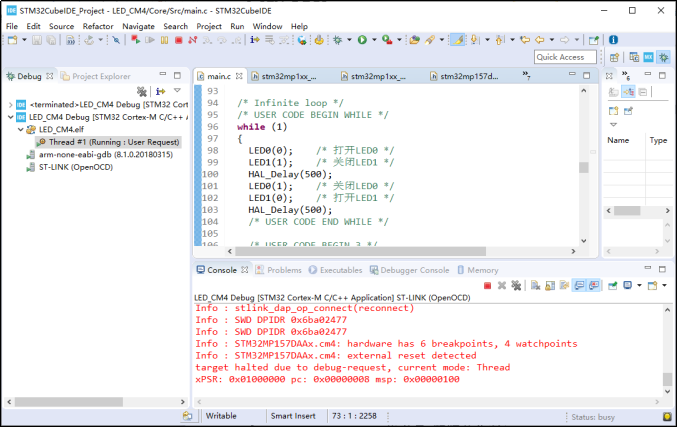This screenshot has height=428, width=678.
Task: Click the bug Debug launch icon
Action: pyautogui.click(x=338, y=40)
